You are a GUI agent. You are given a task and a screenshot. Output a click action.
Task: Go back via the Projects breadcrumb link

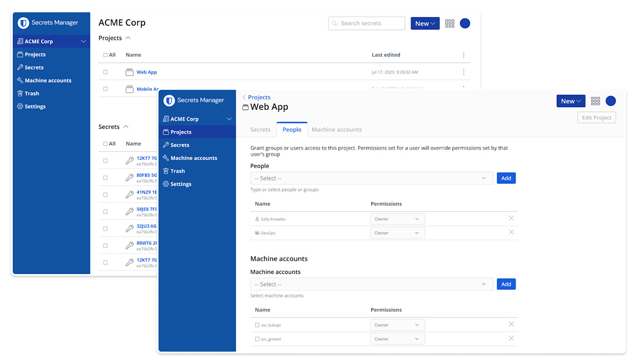pos(259,97)
